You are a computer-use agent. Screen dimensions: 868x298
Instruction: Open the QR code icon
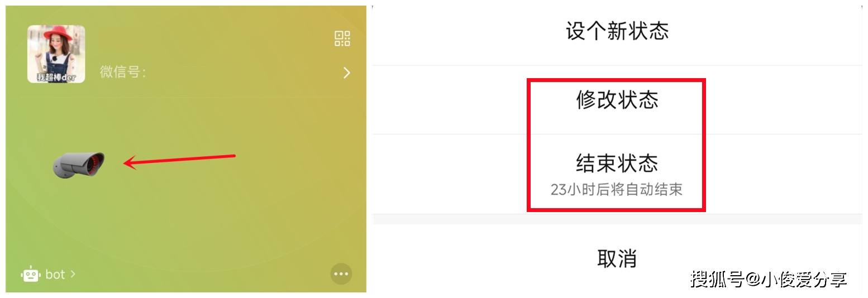[342, 39]
